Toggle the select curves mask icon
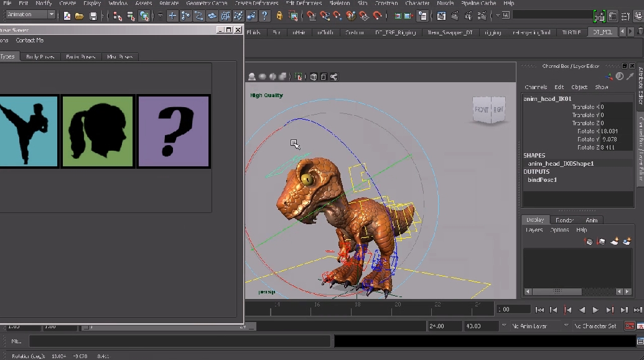The width and height of the screenshot is (644, 360). click(x=198, y=16)
